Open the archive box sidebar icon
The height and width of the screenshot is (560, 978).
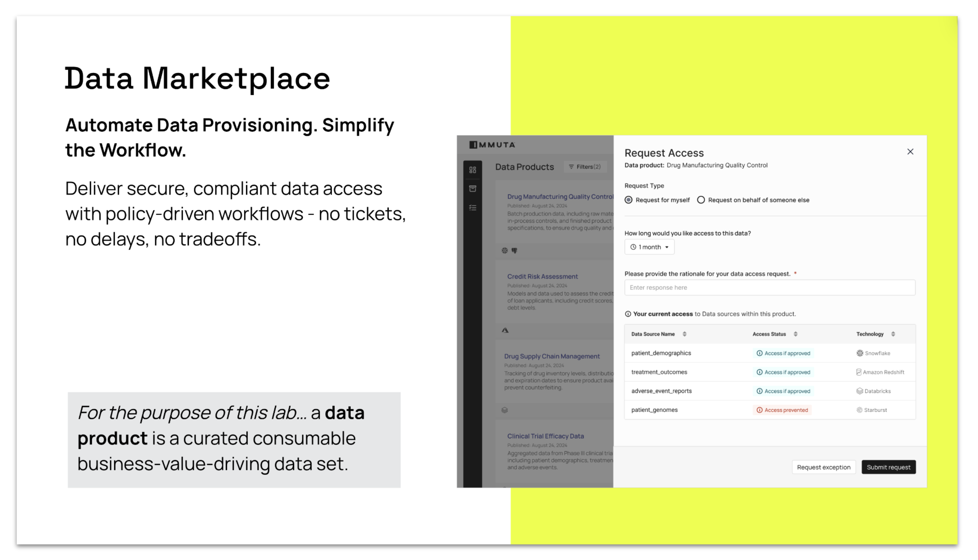pyautogui.click(x=473, y=188)
